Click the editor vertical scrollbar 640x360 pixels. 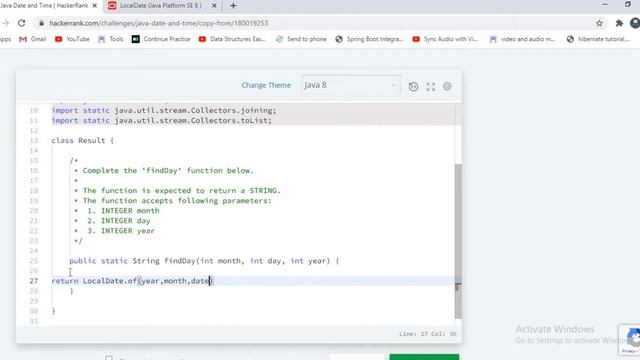pyautogui.click(x=458, y=241)
